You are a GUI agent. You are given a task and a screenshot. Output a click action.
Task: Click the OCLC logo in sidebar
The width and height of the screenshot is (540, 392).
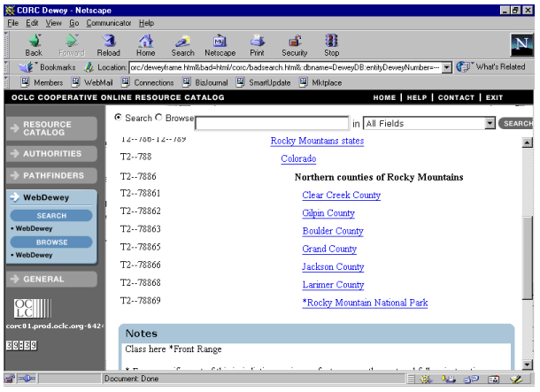[33, 308]
